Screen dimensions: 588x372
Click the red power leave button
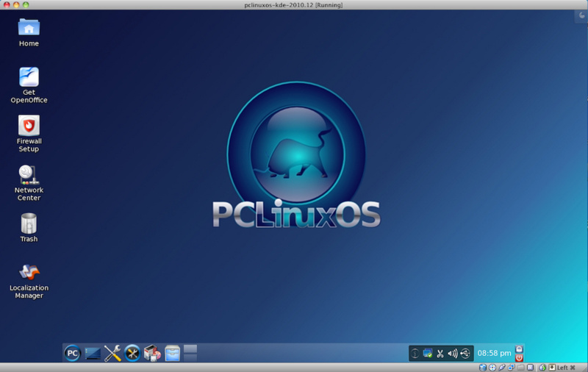point(519,358)
